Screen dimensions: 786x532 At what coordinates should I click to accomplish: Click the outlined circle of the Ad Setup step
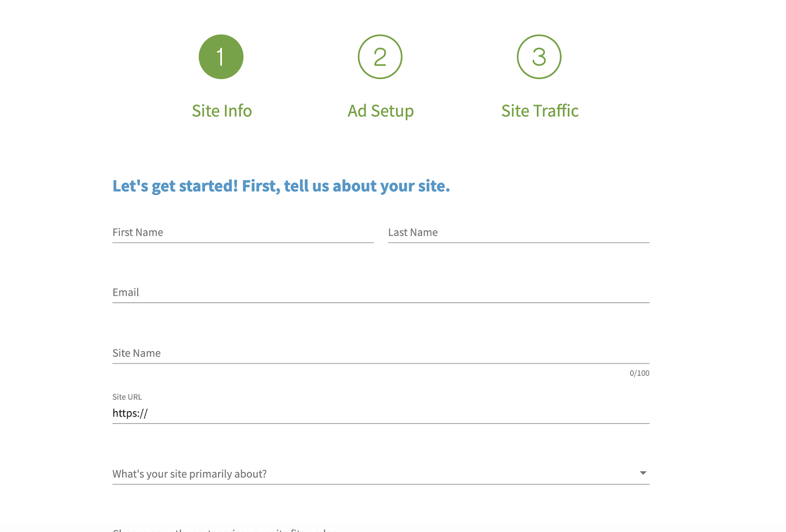pos(381,56)
